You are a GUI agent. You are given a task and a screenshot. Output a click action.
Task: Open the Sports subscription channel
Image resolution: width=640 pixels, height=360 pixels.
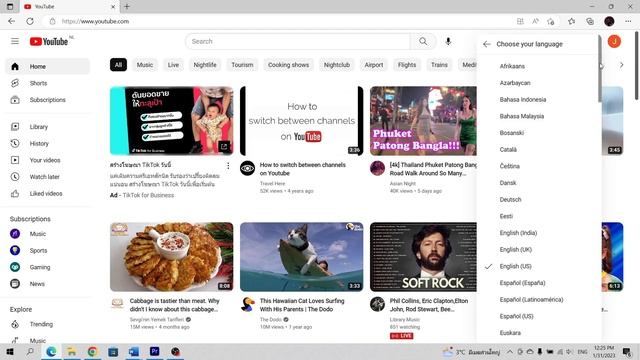click(47, 251)
